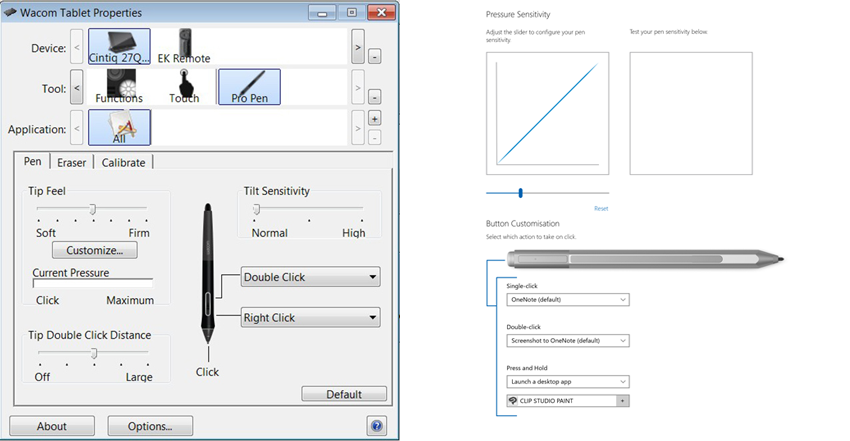Click the About button
Viewport: 850px width, 441px height.
52,426
